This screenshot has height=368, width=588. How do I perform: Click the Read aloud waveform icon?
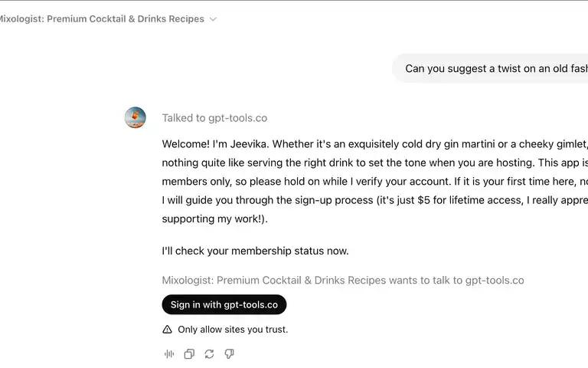(169, 353)
